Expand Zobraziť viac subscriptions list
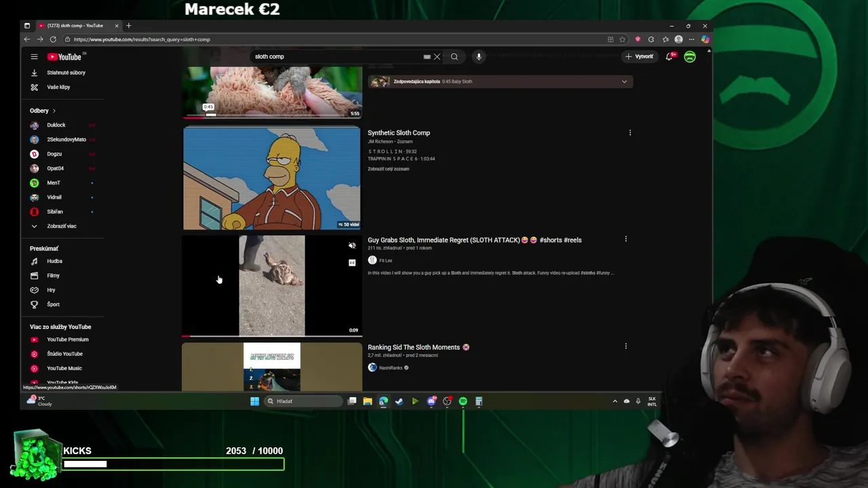868x488 pixels. tap(62, 226)
